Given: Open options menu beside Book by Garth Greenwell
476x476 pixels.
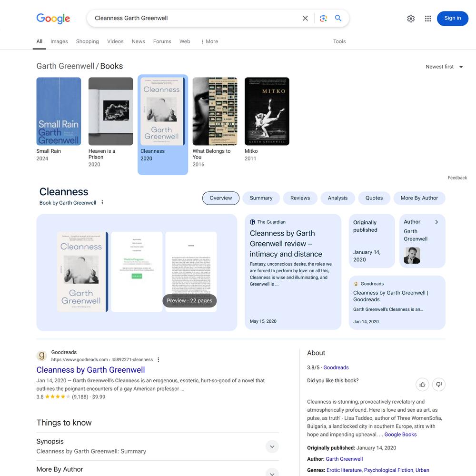Looking at the screenshot, I should pyautogui.click(x=102, y=202).
